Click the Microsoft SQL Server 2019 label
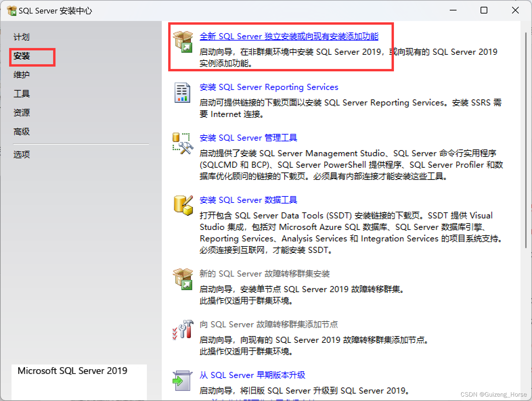The height and width of the screenshot is (401, 532). (72, 371)
